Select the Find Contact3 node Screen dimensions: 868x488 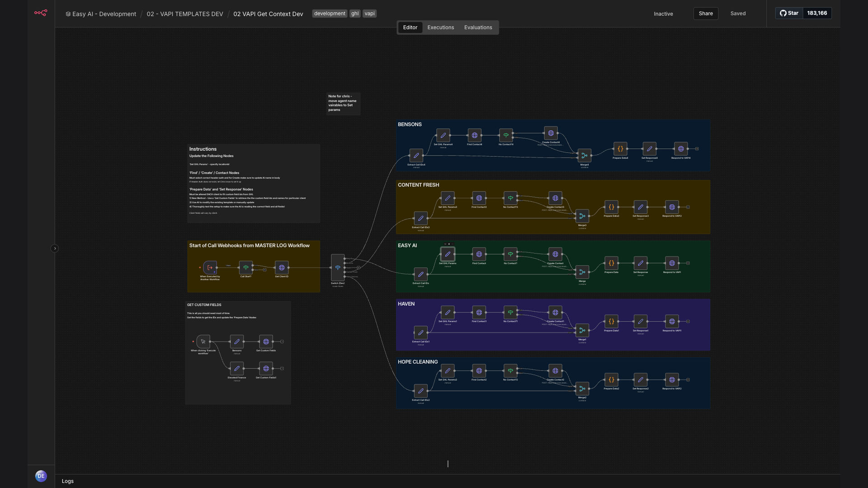[479, 198]
